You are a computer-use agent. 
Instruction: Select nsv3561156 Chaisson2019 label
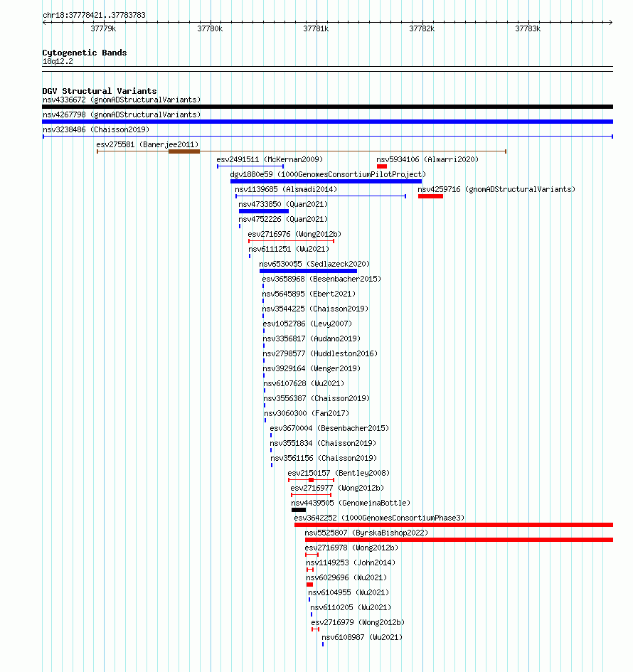point(324,458)
